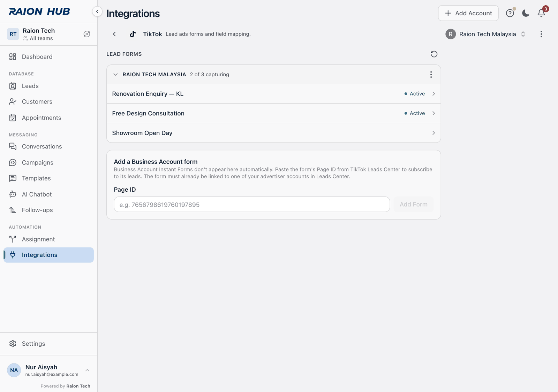The image size is (558, 392).
Task: Open Showroom Open Day form
Action: [273, 133]
